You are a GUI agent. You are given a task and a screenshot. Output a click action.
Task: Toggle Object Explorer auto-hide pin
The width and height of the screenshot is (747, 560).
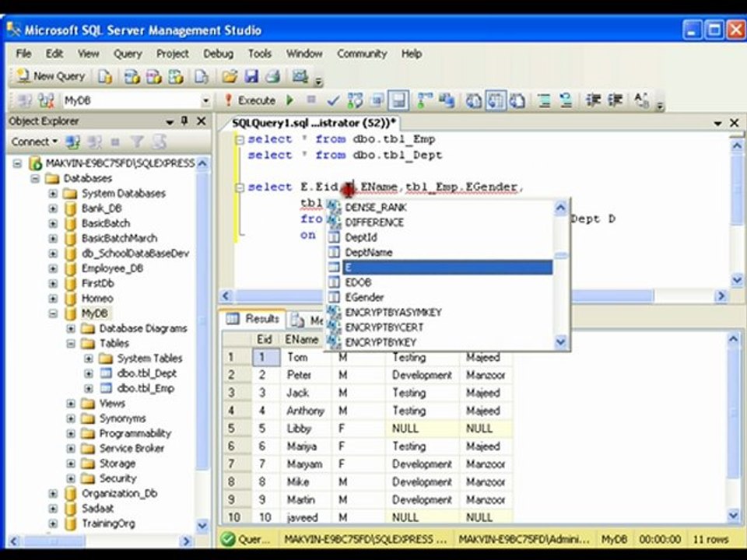pyautogui.click(x=185, y=121)
